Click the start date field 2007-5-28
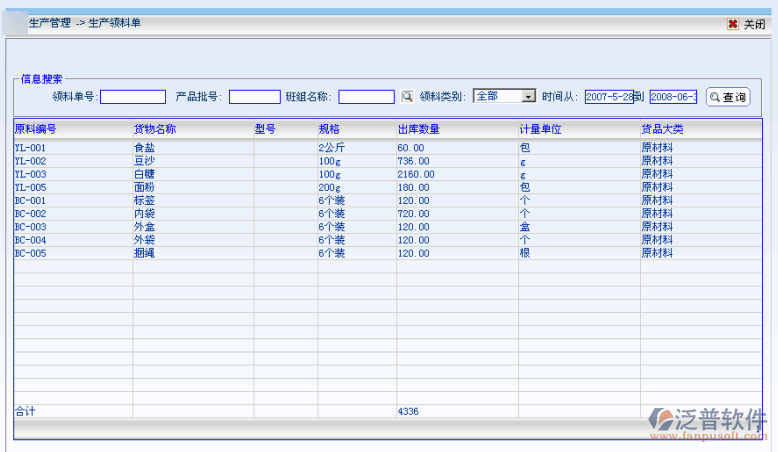 pyautogui.click(x=610, y=97)
